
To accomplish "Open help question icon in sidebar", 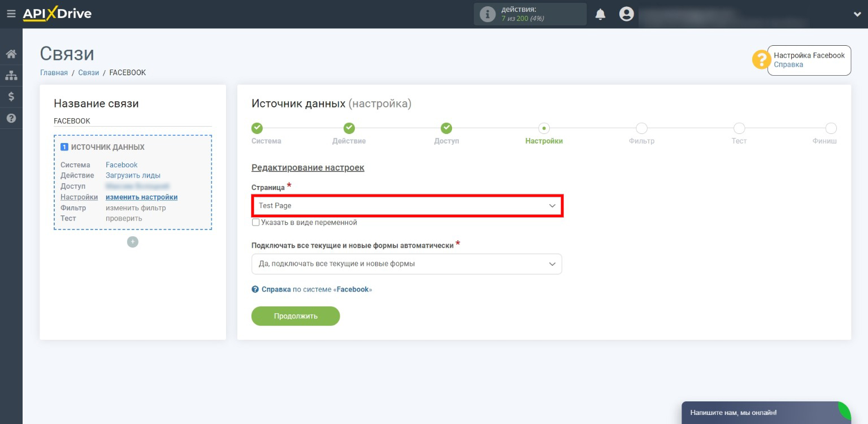I will (x=11, y=118).
